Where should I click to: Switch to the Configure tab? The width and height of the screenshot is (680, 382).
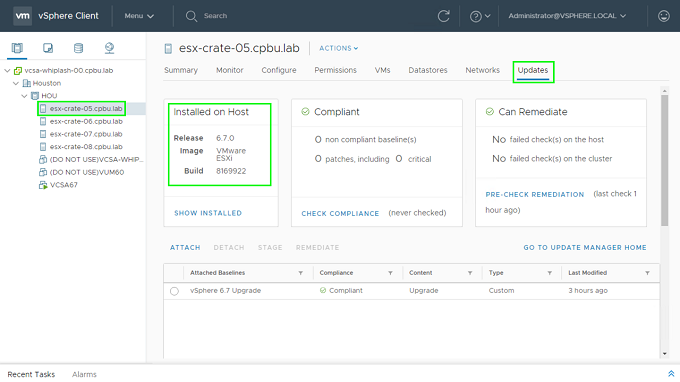[279, 70]
